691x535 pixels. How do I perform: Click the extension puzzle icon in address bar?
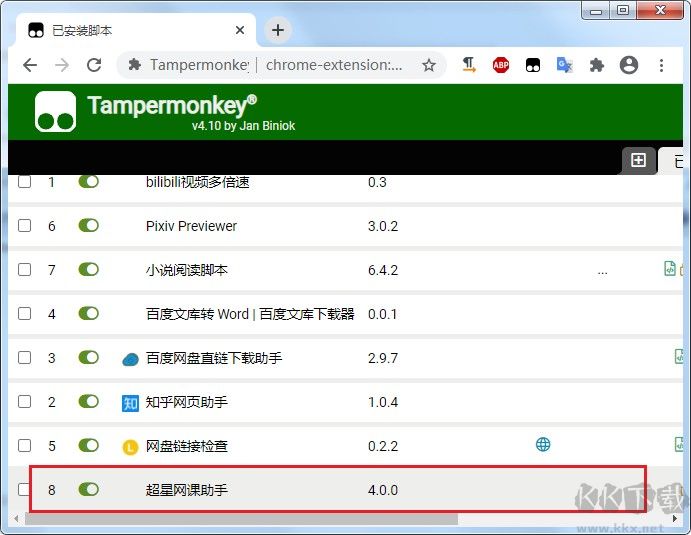coord(134,65)
